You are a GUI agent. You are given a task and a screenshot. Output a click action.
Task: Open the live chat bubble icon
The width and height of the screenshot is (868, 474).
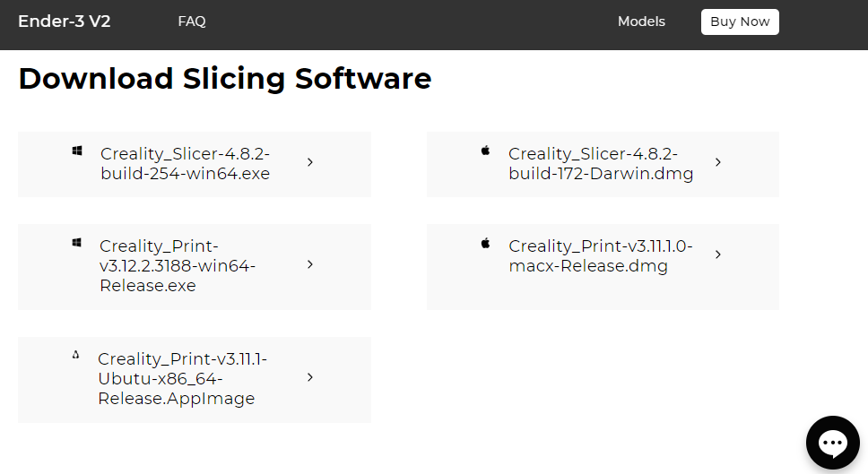pyautogui.click(x=832, y=443)
